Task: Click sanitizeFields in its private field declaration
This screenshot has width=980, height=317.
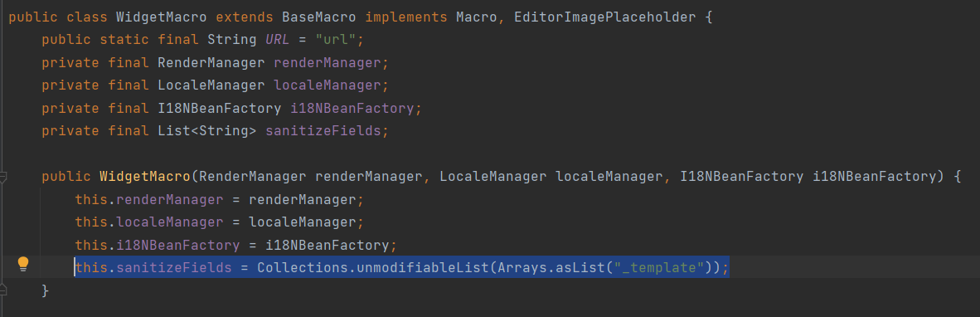Action: tap(323, 130)
